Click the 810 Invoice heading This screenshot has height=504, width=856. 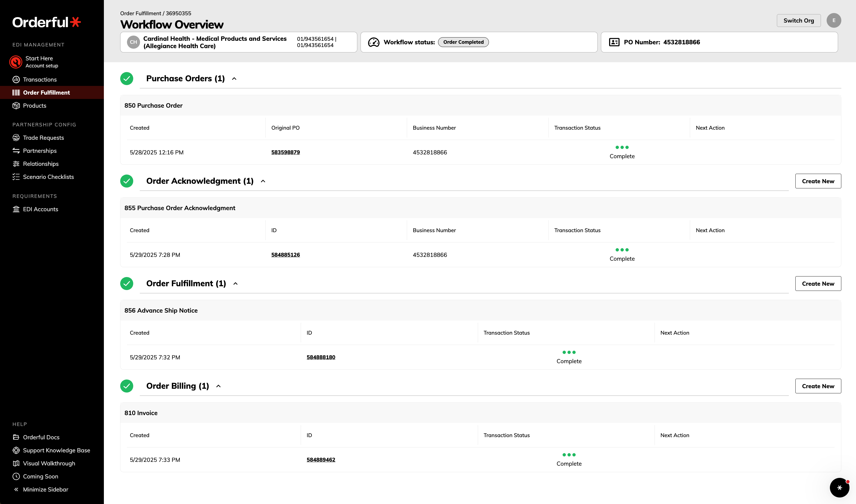[x=141, y=413]
